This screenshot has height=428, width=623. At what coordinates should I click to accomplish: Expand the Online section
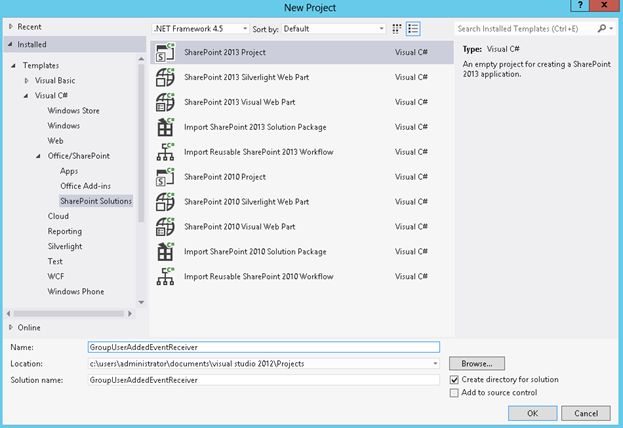tap(11, 327)
